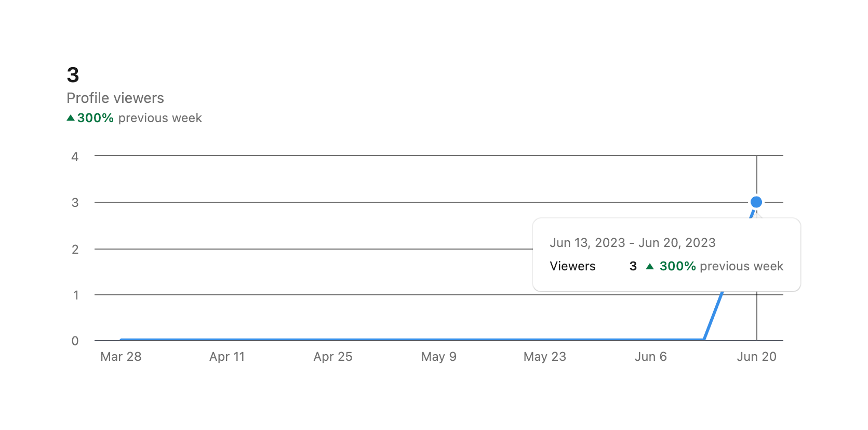Click the May 23 x-axis label

[x=544, y=357]
